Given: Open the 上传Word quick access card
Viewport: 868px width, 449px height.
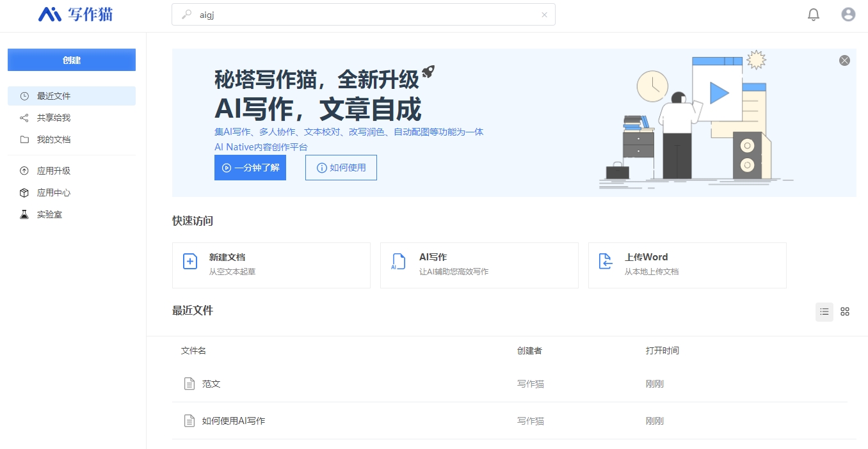Looking at the screenshot, I should 687,265.
